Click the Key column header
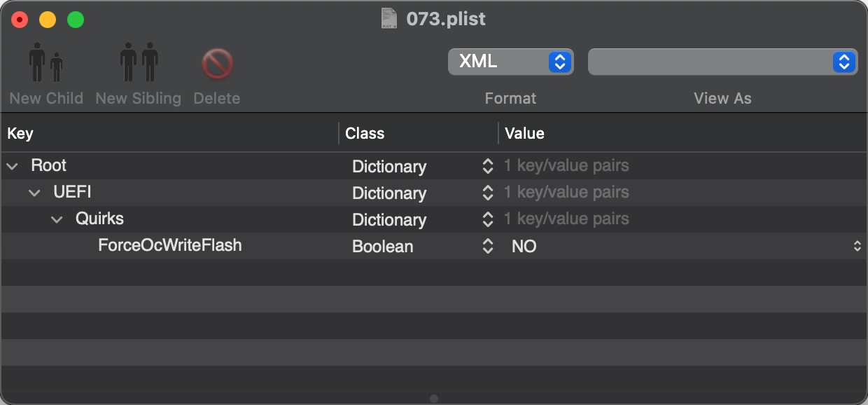 (20, 133)
